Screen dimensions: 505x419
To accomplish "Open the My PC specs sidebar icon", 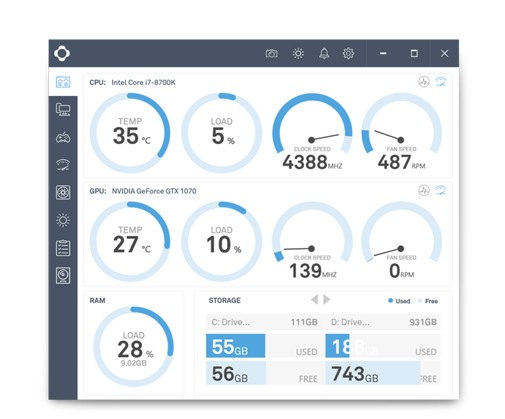I will pyautogui.click(x=63, y=109).
